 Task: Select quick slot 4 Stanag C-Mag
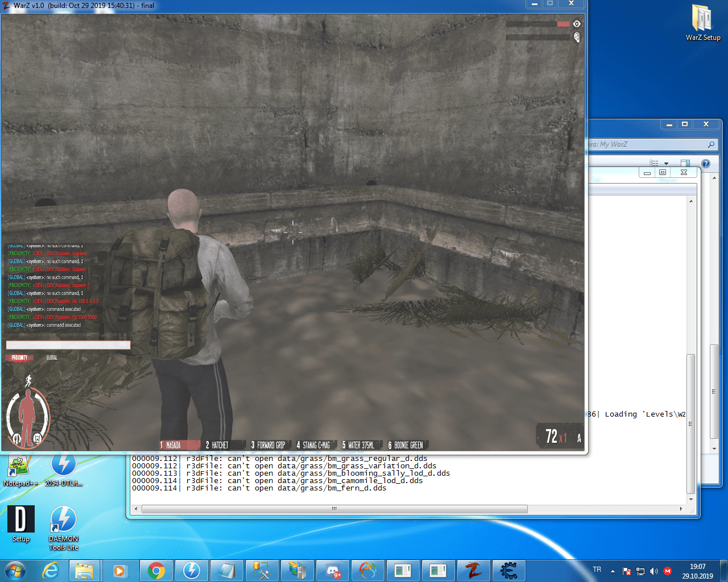coord(315,445)
